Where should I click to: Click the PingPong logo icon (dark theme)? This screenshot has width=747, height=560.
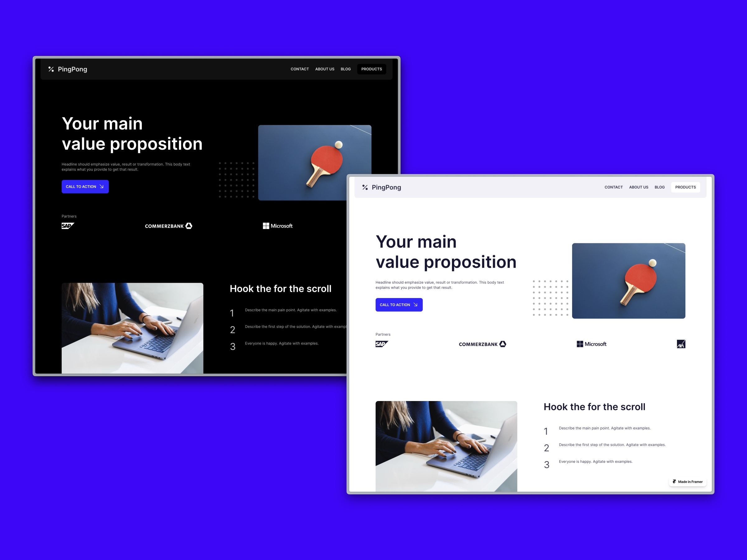tap(51, 69)
